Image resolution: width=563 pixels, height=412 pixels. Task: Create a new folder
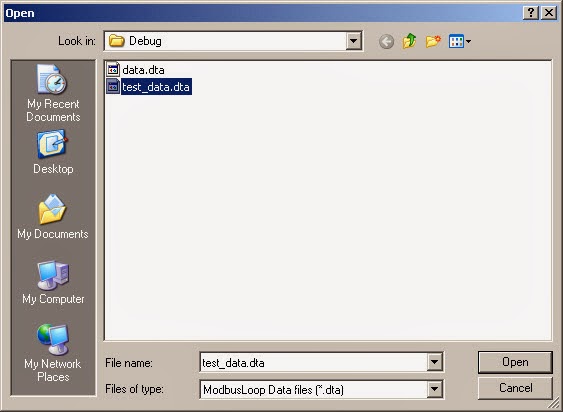433,41
